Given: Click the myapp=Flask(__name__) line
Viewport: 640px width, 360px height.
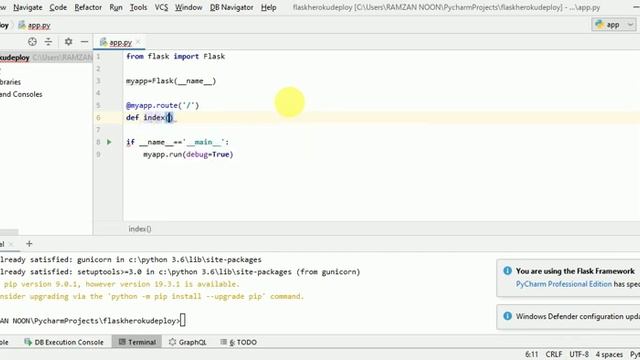Looking at the screenshot, I should tap(171, 81).
